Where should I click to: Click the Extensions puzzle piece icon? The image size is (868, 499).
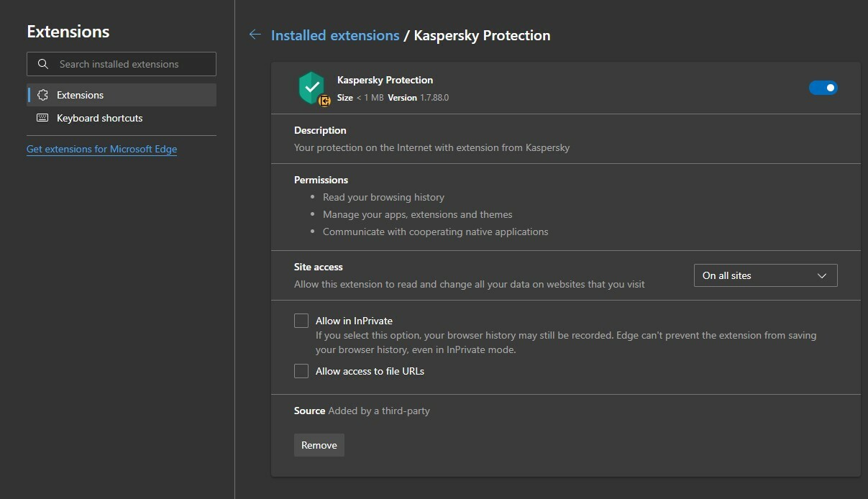coord(43,95)
